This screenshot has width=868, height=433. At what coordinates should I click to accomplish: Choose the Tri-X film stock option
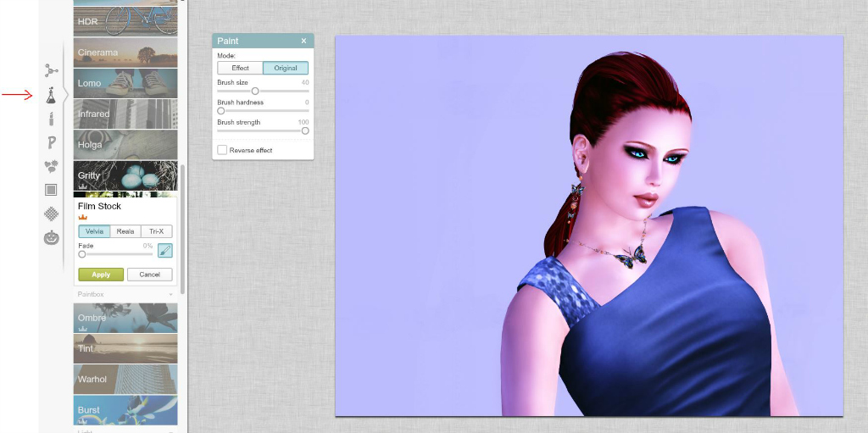[x=156, y=231]
